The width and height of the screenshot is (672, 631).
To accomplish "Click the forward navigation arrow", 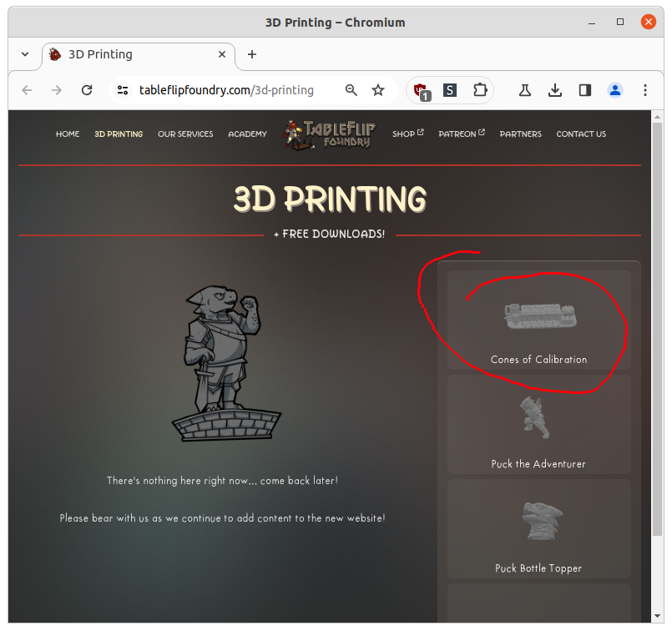I will coord(57,90).
